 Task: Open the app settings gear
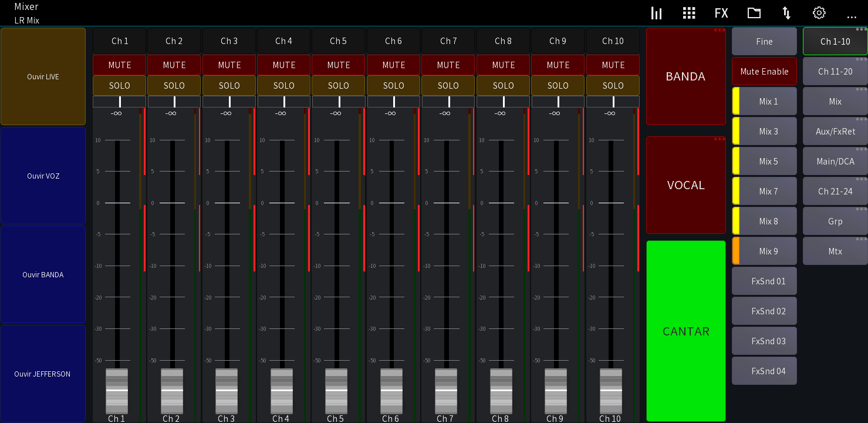[x=819, y=12]
